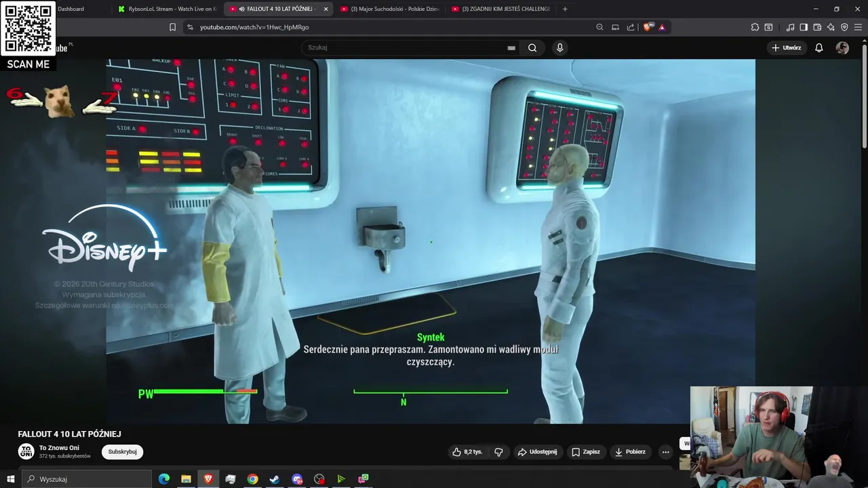Like the video with thumbs up
This screenshot has width=868, height=488.
[467, 451]
